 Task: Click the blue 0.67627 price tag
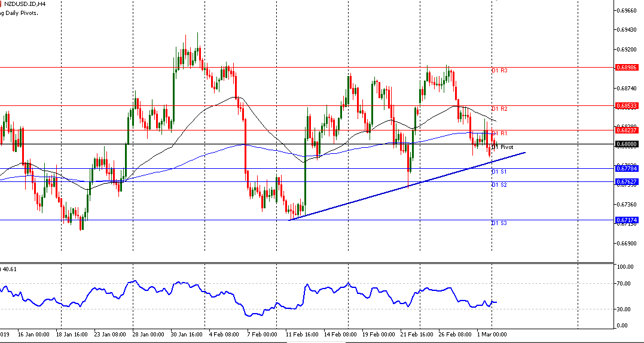coord(626,181)
